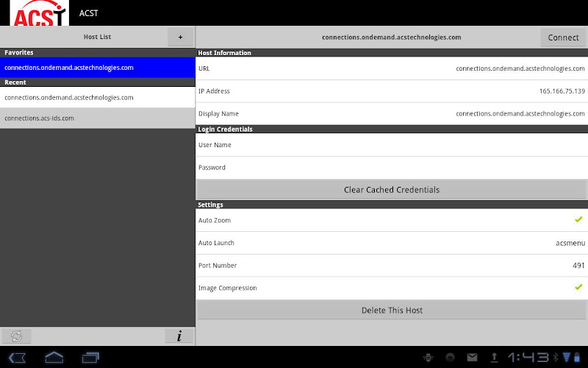Select favorite connections.ondemand.acstechnologies.com
The height and width of the screenshot is (368, 588).
point(98,68)
